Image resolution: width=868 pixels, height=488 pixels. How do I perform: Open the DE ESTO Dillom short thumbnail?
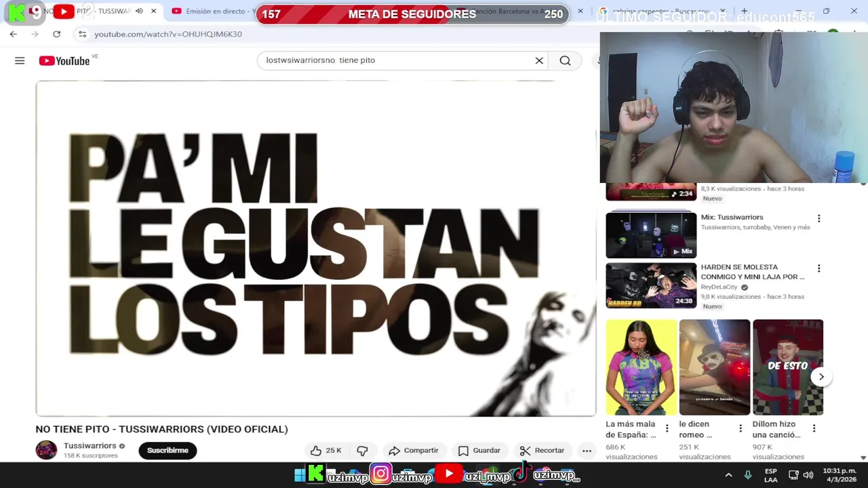coord(788,367)
